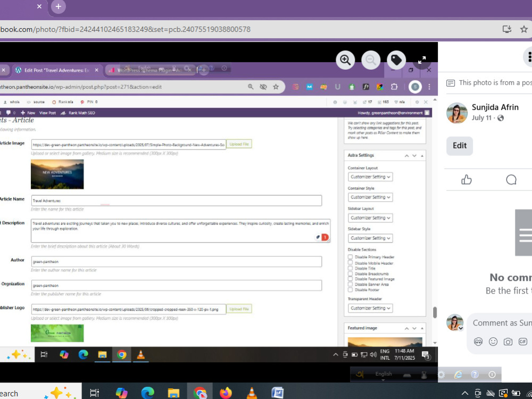Image resolution: width=532 pixels, height=399 pixels.
Task: Click the Author name input field
Action: (177, 262)
